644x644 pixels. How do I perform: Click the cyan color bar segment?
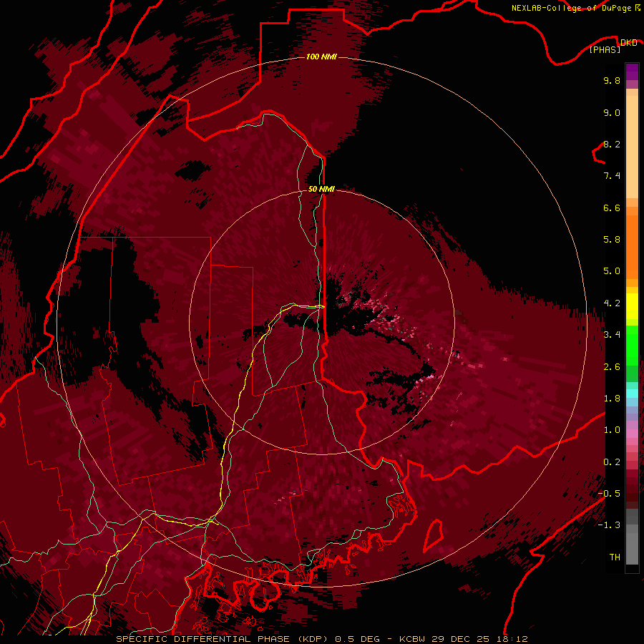coord(632,394)
